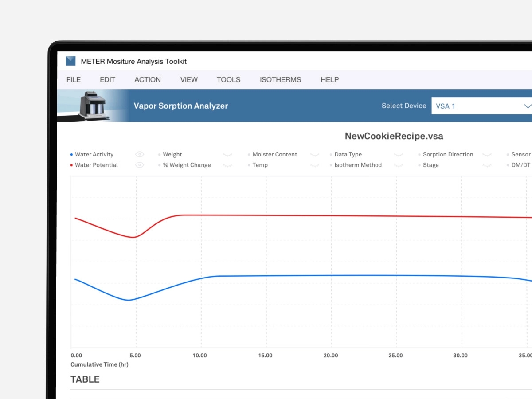Click the chevron arrow of the device dropdown
The image size is (532, 399).
(528, 106)
